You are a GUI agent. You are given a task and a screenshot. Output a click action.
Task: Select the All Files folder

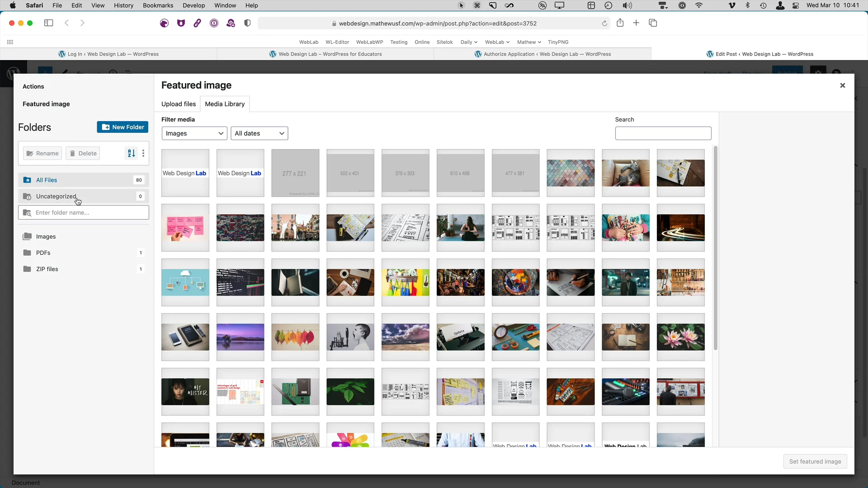point(84,180)
